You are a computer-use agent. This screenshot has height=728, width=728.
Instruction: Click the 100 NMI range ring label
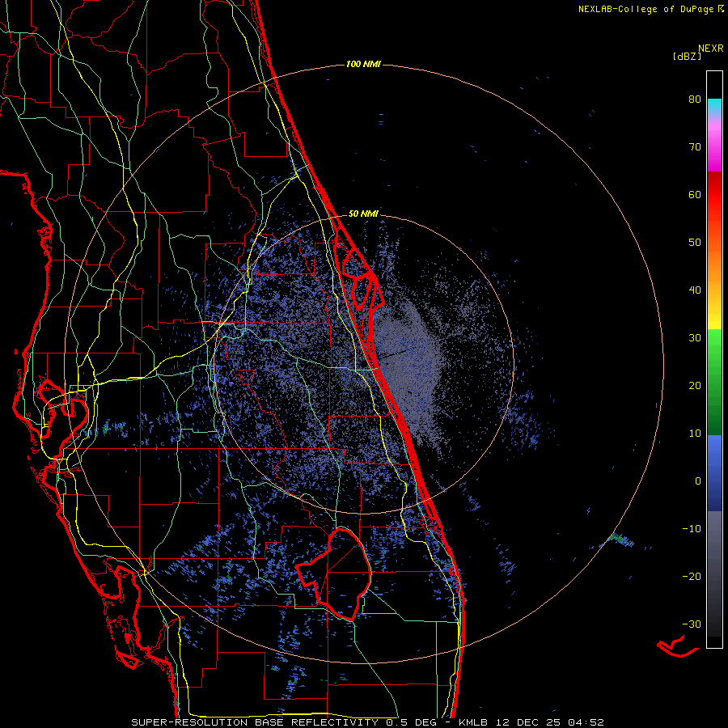click(363, 64)
